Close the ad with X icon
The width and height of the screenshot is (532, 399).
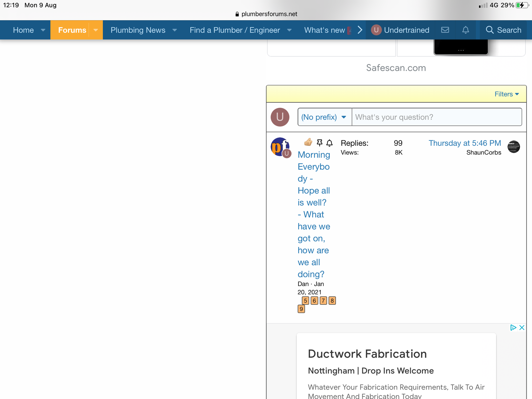click(x=522, y=327)
